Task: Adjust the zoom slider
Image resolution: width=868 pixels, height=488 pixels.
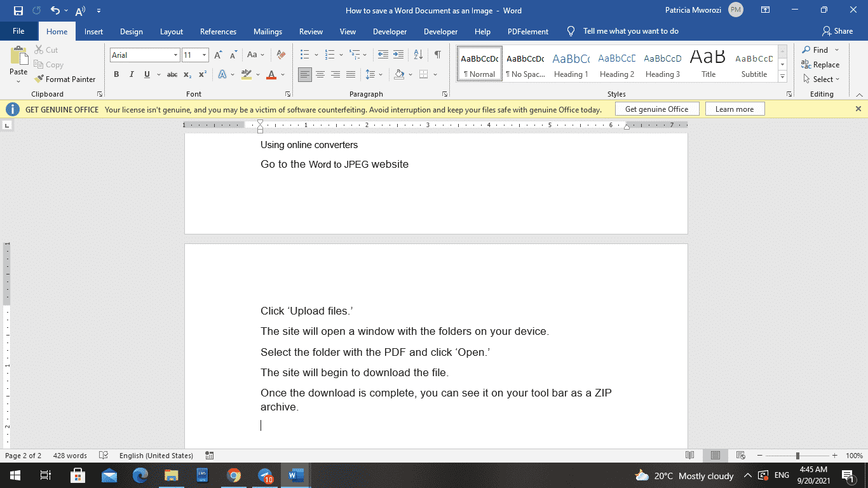Action: (796, 455)
